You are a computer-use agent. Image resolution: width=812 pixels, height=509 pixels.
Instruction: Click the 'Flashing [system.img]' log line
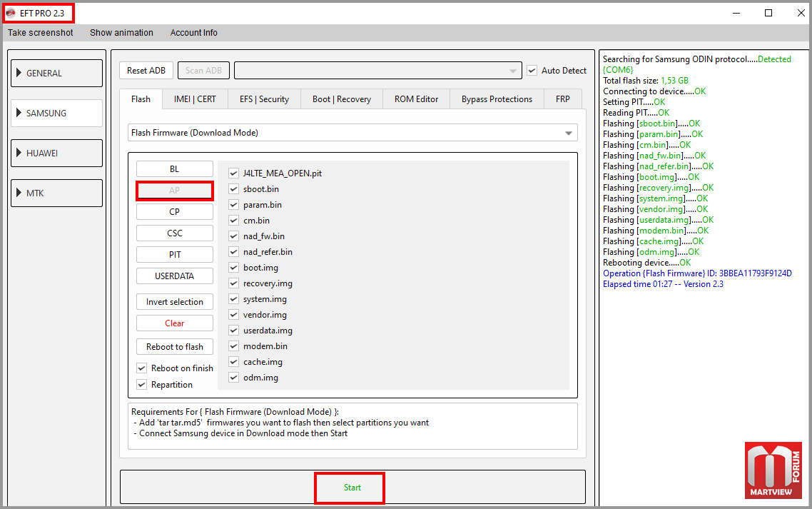(x=655, y=198)
